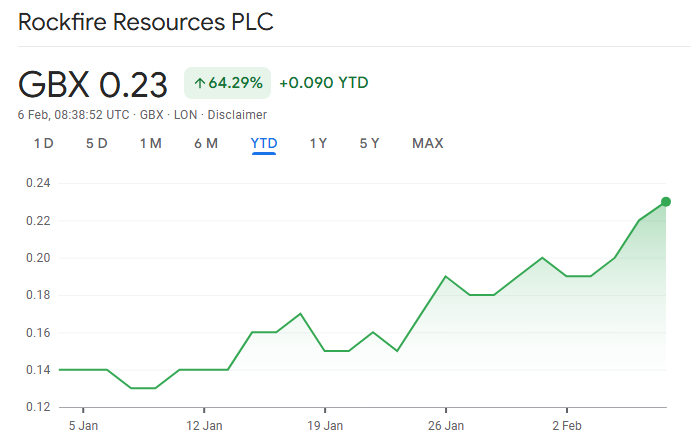Click the 19 Jan axis label
The height and width of the screenshot is (446, 691).
325,426
